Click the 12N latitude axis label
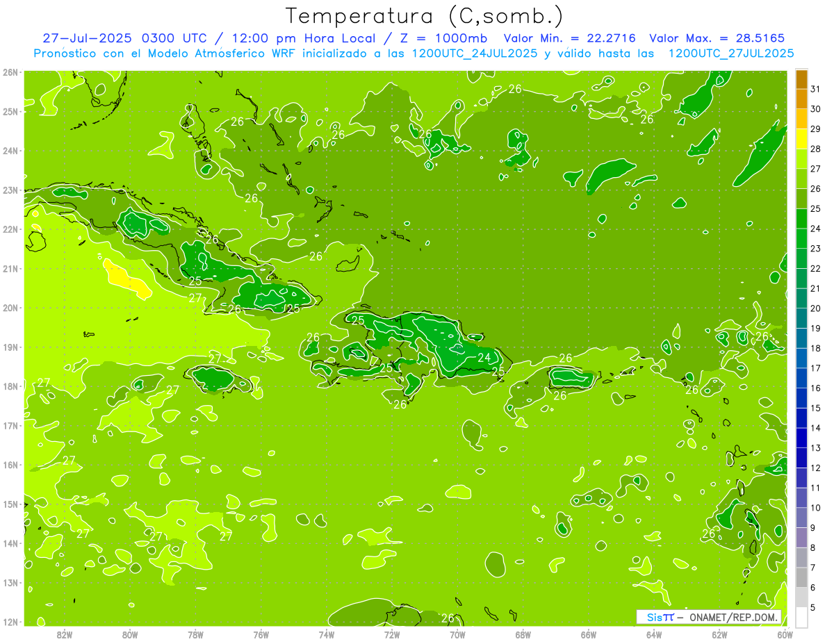834x644 pixels. [10, 622]
